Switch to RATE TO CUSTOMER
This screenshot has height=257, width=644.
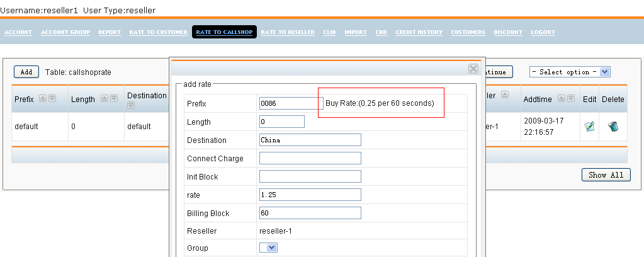pyautogui.click(x=158, y=32)
